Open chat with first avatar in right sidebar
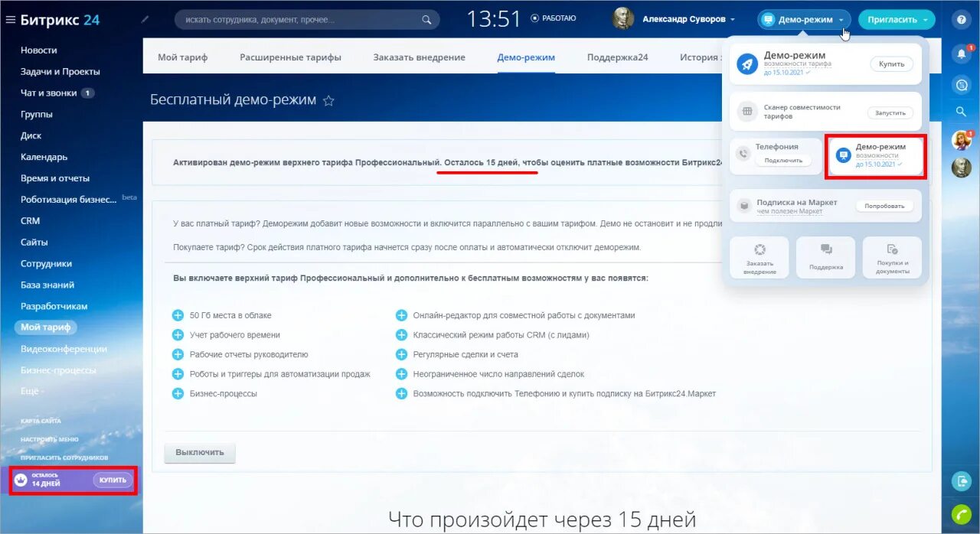 pos(962,140)
